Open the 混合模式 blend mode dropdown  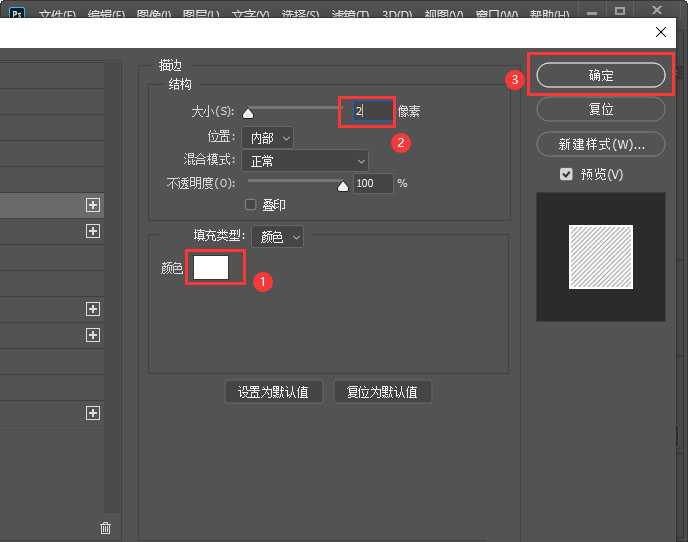306,161
